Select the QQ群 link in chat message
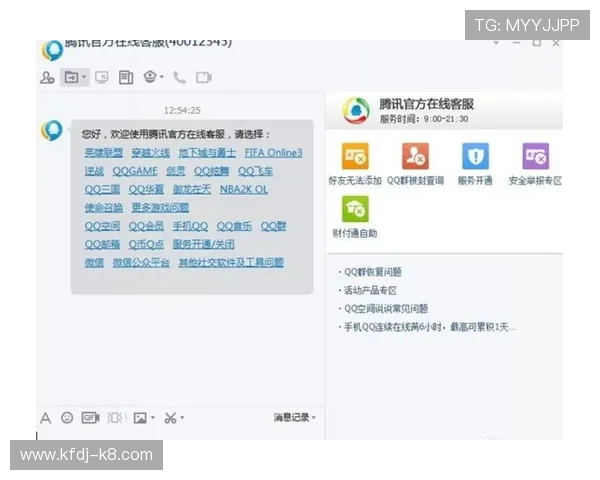600x480 pixels. click(274, 226)
